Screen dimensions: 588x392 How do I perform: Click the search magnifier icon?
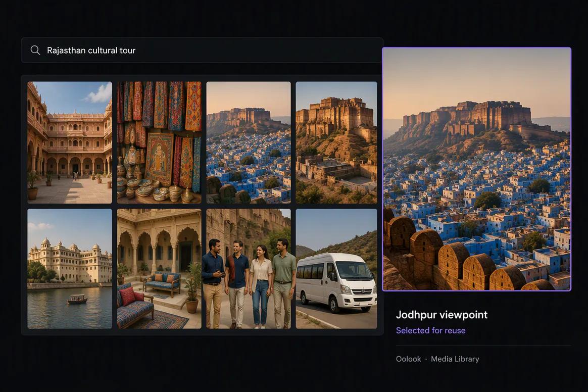click(35, 50)
